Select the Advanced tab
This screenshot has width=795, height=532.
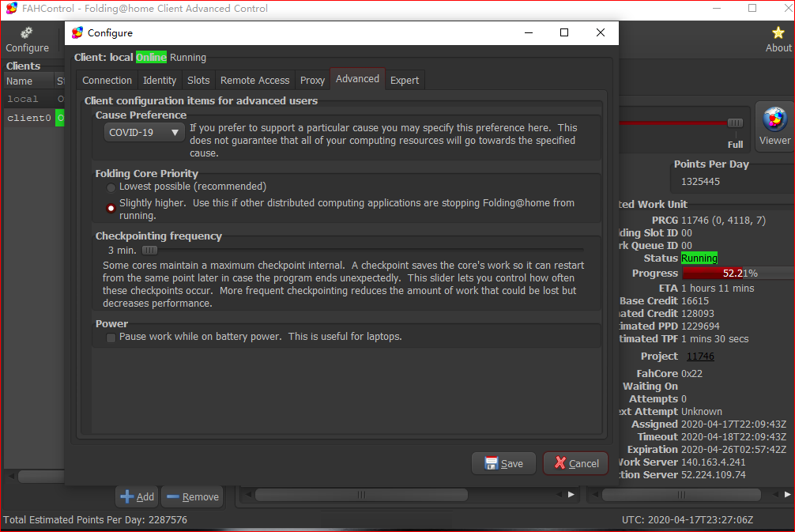pos(357,78)
